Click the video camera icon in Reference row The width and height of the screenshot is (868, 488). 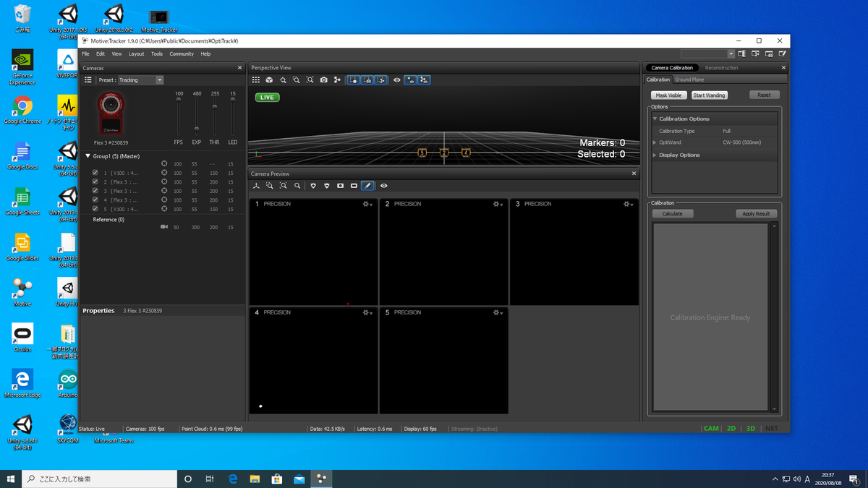(163, 227)
